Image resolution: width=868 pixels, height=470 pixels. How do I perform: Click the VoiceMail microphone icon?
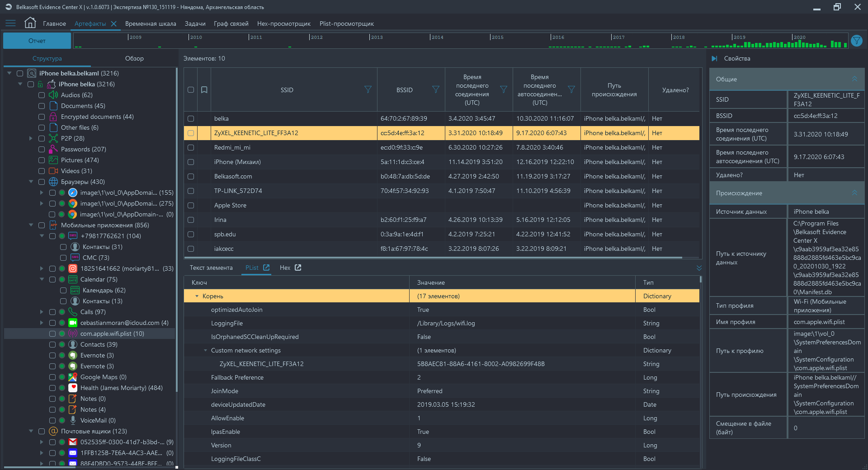pyautogui.click(x=73, y=420)
